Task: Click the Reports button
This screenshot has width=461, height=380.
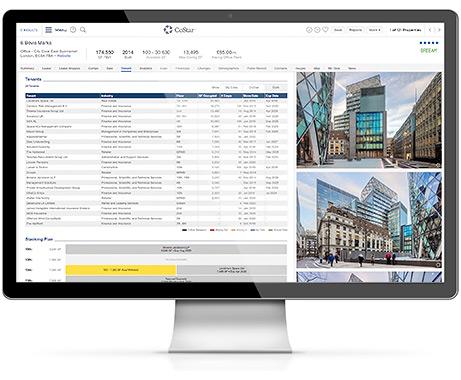Action: [355, 30]
